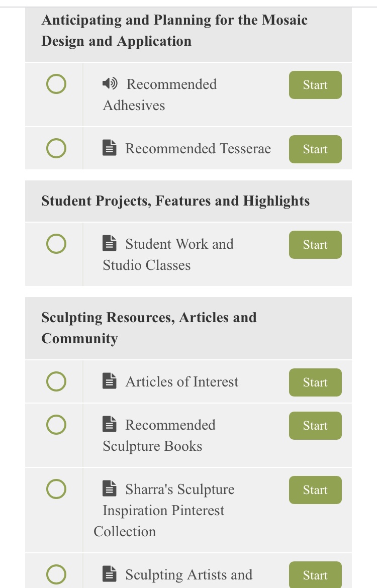Start the Student Work and Studio Classes lesson
This screenshot has height=588, width=377.
coord(315,245)
